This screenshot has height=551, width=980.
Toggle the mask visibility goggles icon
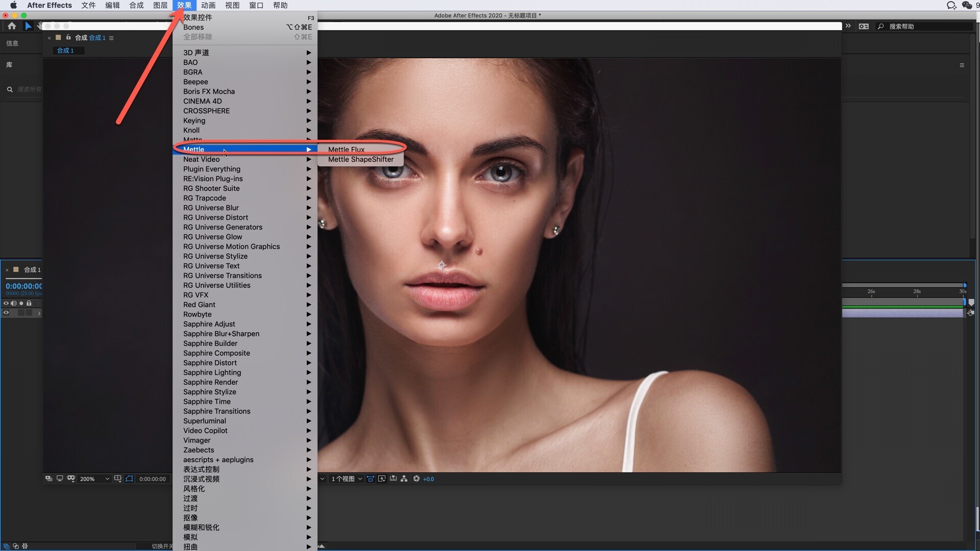(x=71, y=479)
